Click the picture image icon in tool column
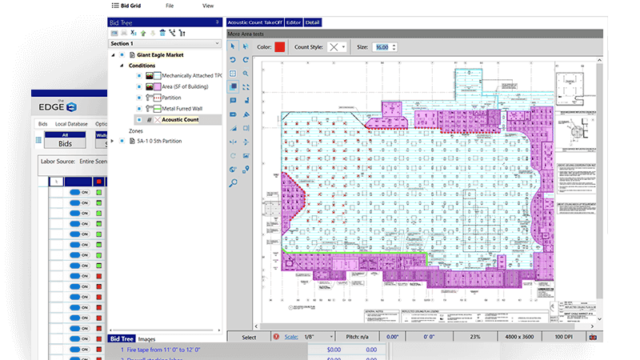 pos(246,156)
